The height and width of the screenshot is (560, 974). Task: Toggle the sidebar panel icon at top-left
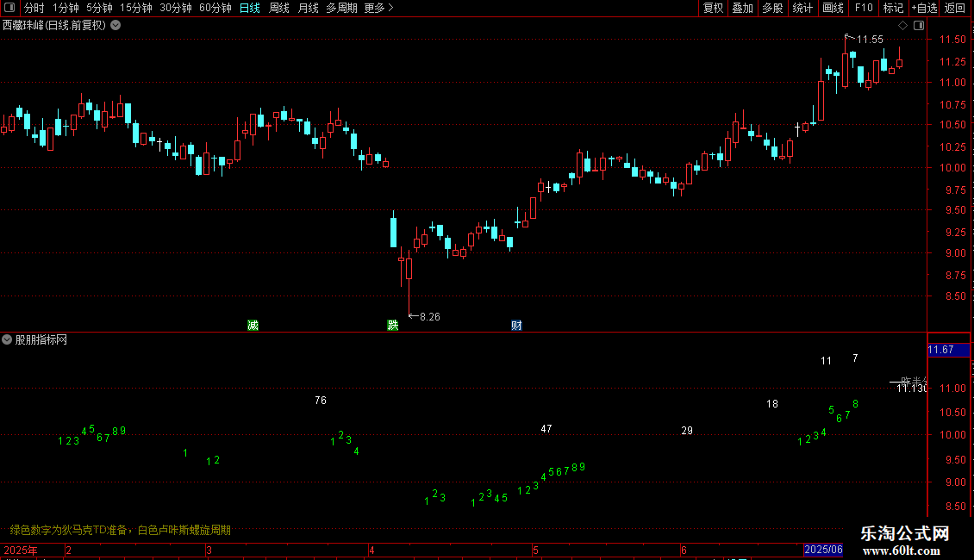click(9, 8)
